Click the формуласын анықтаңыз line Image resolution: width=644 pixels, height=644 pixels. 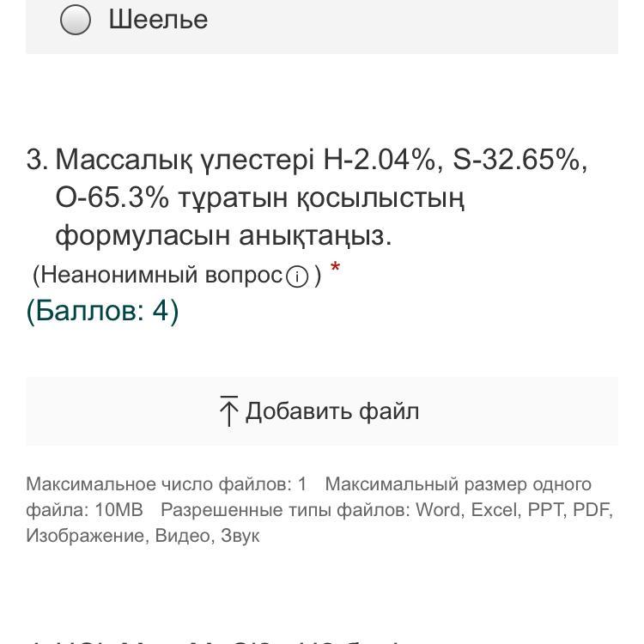point(224,236)
